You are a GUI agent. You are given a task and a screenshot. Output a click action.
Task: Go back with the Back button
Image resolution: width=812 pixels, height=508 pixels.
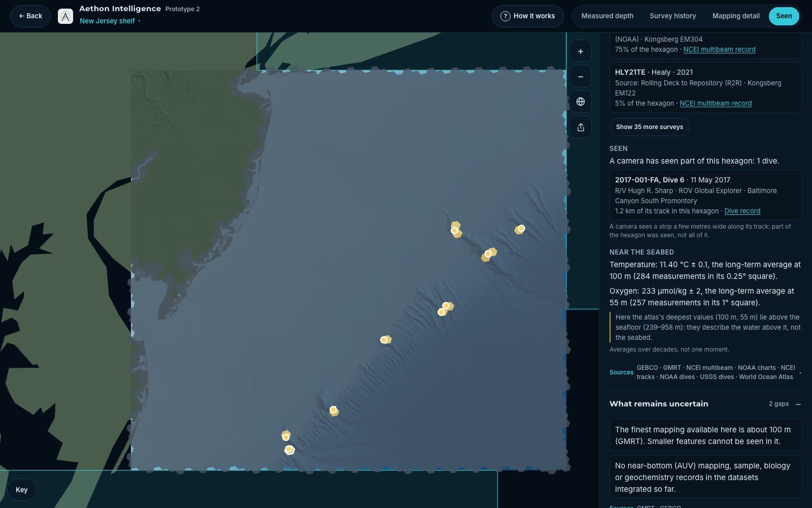click(30, 16)
